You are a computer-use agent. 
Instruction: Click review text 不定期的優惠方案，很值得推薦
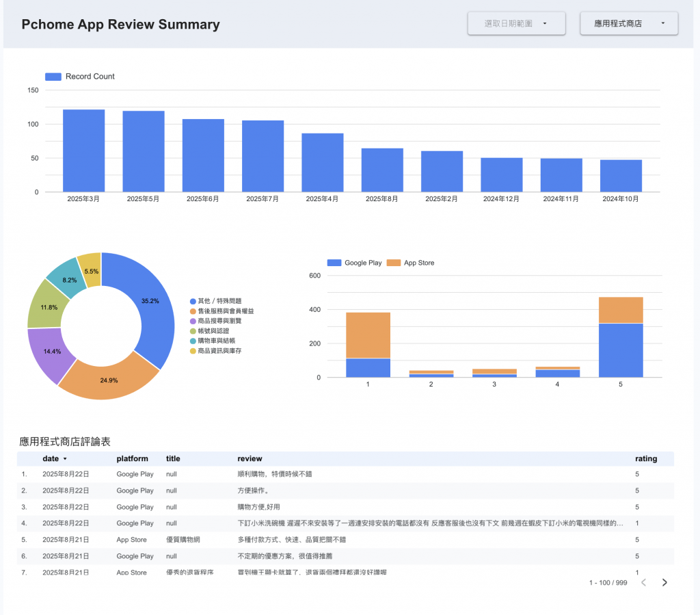285,556
